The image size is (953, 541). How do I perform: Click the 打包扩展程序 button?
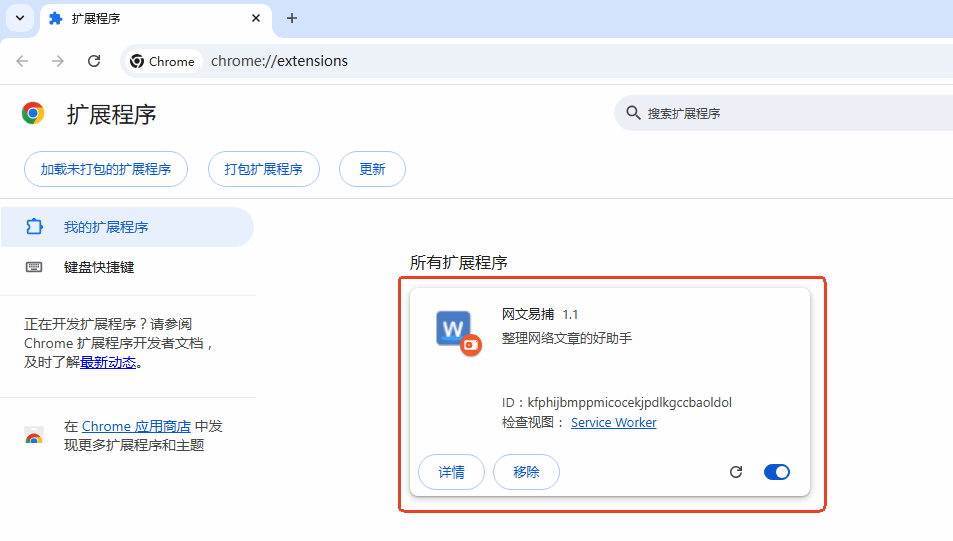pos(263,169)
